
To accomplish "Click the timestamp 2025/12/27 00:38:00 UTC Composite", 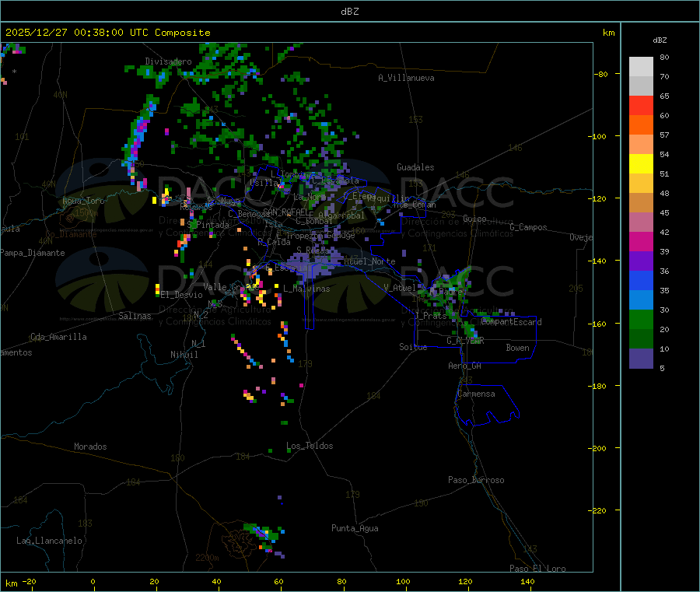I will 107,33.
